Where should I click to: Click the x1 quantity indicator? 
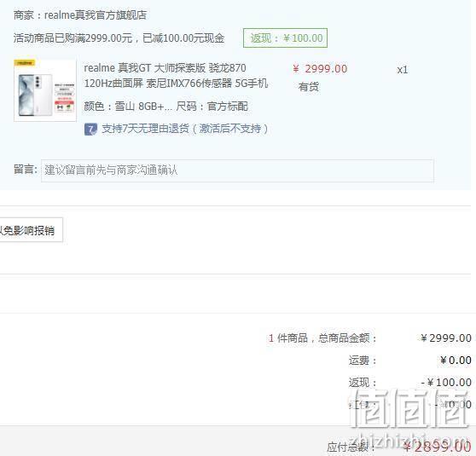tap(403, 70)
